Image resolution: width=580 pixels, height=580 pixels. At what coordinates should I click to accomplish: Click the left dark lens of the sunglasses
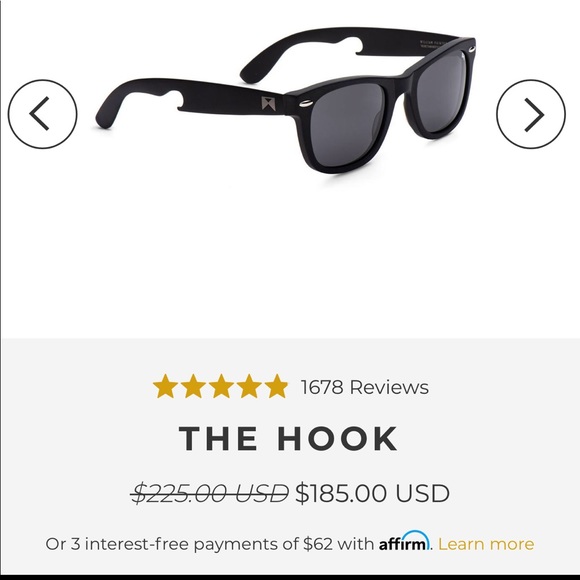click(348, 119)
